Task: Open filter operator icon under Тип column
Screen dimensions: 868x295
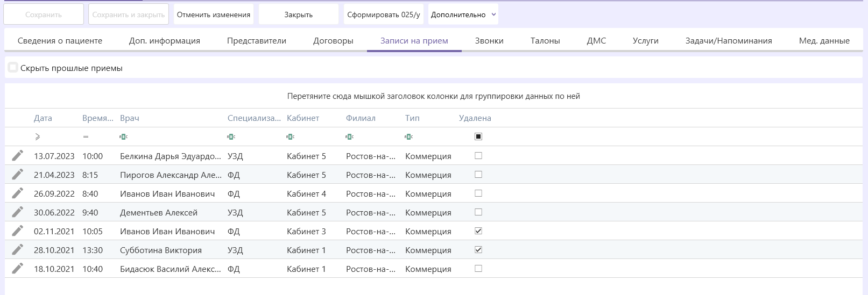Action: (409, 136)
